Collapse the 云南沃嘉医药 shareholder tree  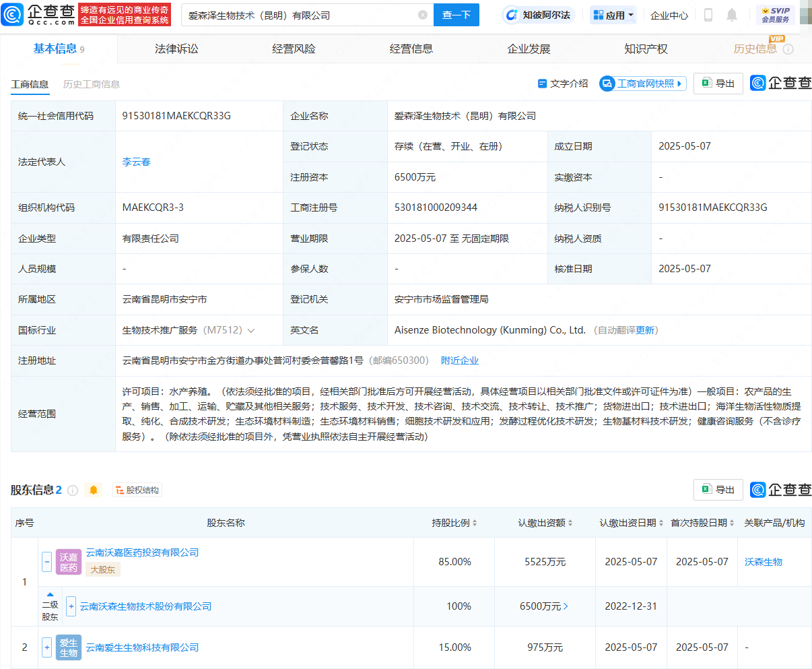46,561
